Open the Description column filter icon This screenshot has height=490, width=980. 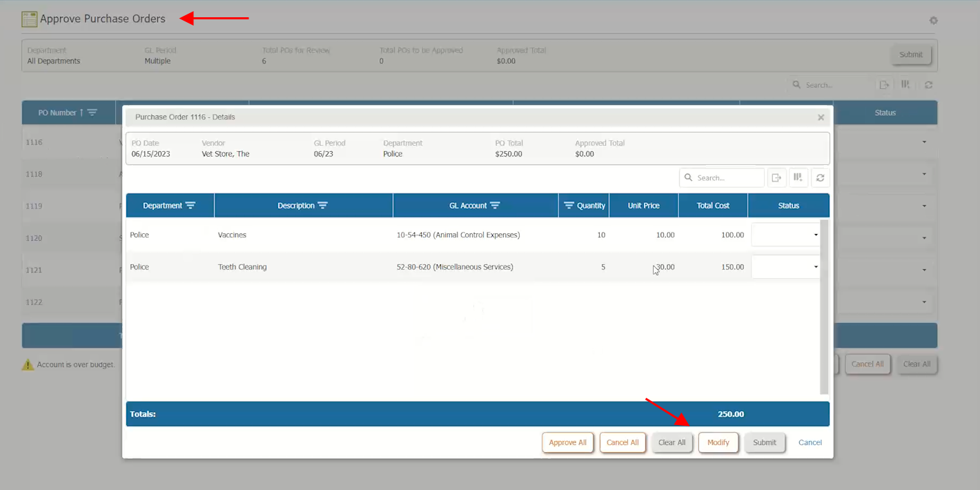coord(322,206)
